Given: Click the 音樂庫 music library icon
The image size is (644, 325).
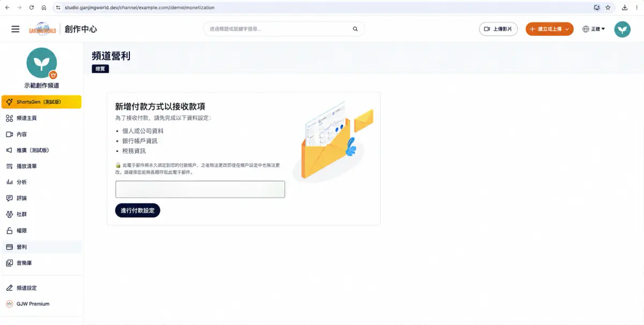Looking at the screenshot, I should pos(9,263).
